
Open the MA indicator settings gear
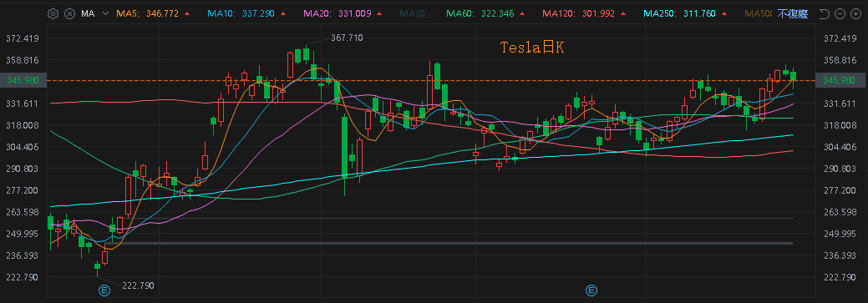click(53, 14)
